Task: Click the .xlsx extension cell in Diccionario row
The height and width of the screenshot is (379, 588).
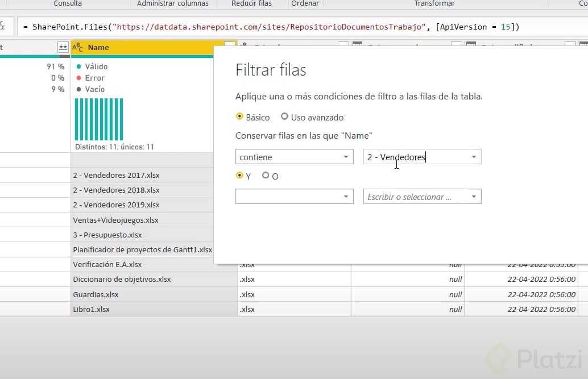Action: (294, 280)
